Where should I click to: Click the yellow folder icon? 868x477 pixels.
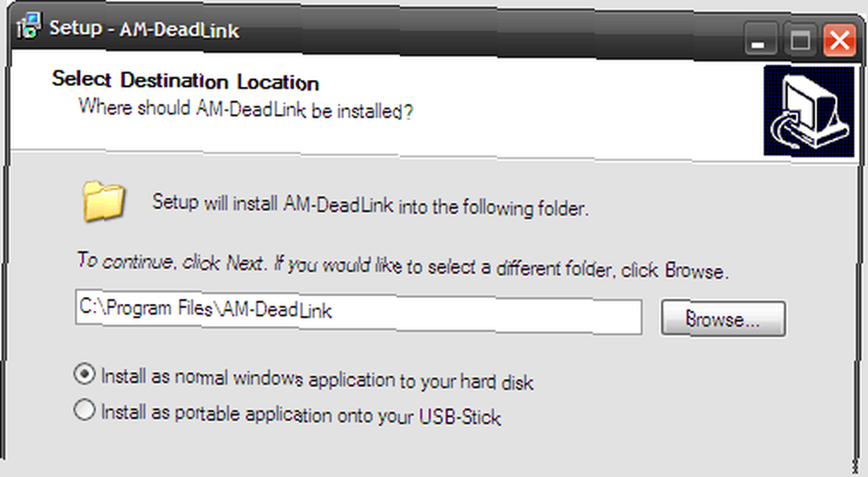pos(103,201)
